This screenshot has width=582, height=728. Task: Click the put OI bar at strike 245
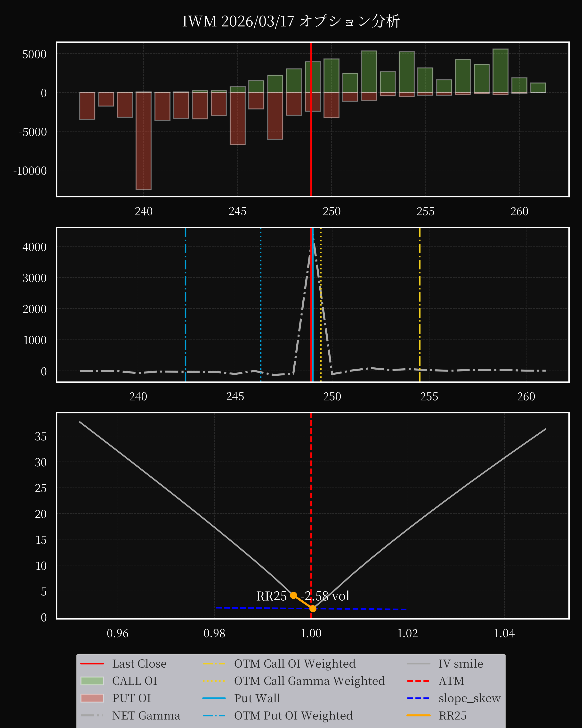coord(237,118)
